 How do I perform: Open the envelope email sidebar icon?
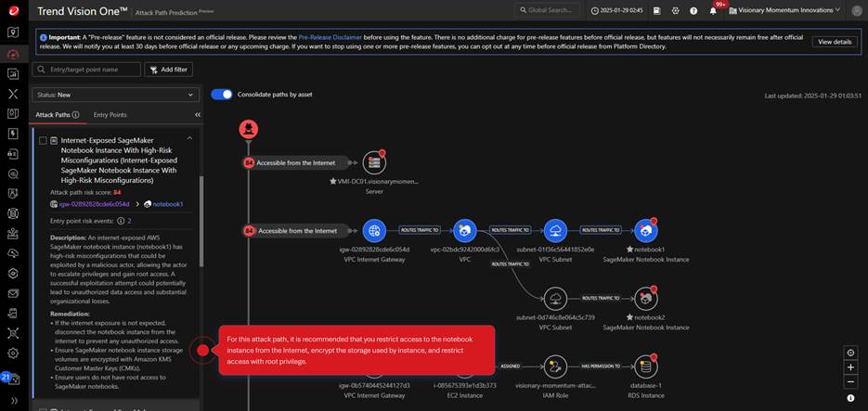click(x=13, y=293)
